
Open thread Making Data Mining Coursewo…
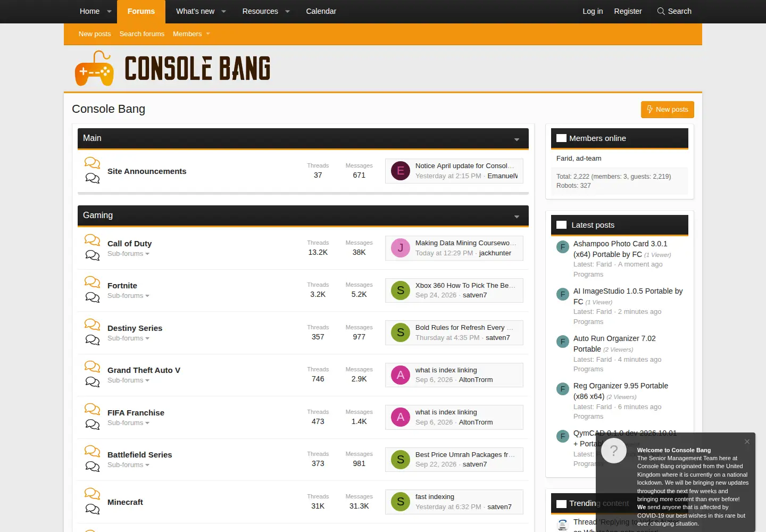[465, 243]
